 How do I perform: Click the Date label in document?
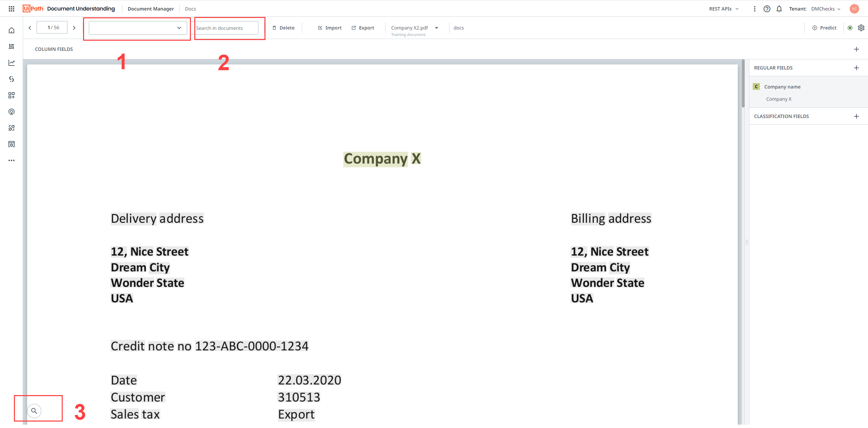[124, 380]
